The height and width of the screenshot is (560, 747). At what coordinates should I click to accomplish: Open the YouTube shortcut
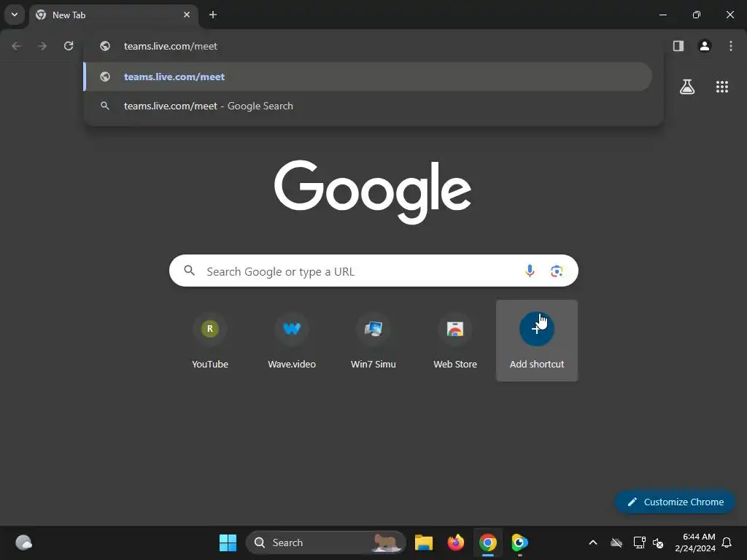[x=210, y=341]
